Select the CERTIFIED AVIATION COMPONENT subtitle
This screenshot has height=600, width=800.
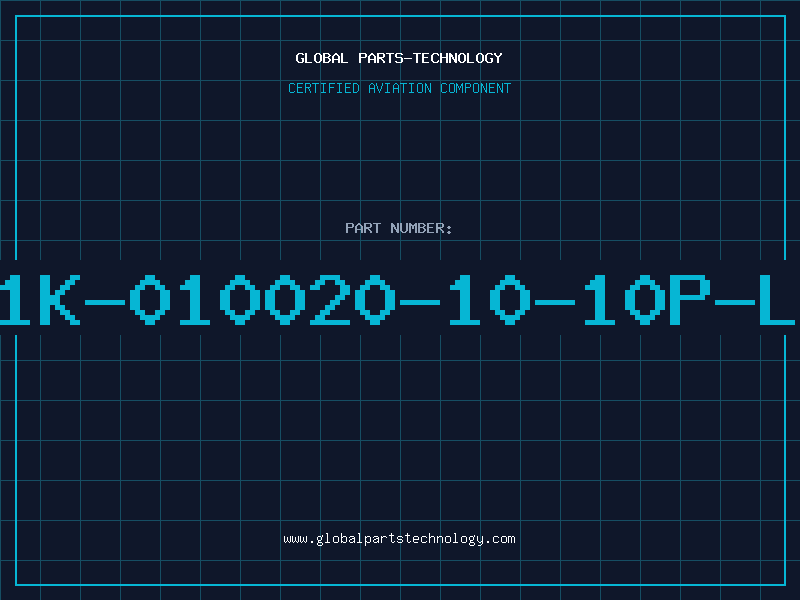coord(399,88)
